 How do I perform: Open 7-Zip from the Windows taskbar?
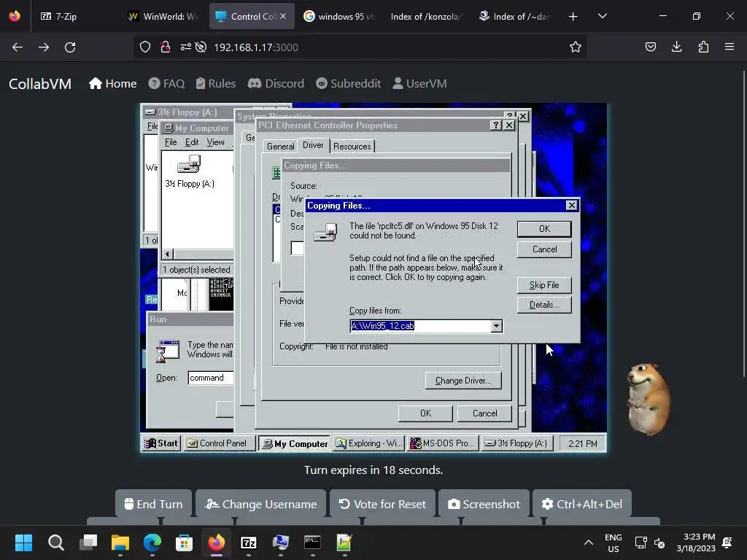(249, 542)
